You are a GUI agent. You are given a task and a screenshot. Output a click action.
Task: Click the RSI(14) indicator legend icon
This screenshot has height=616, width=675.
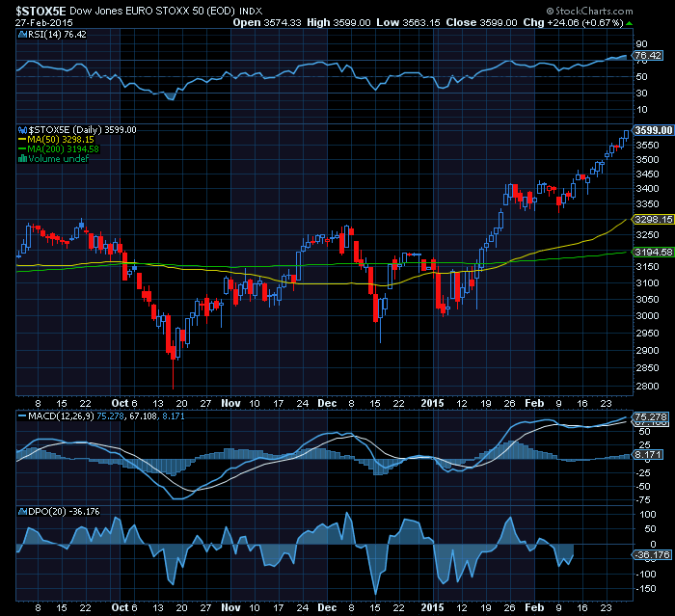coord(22,35)
